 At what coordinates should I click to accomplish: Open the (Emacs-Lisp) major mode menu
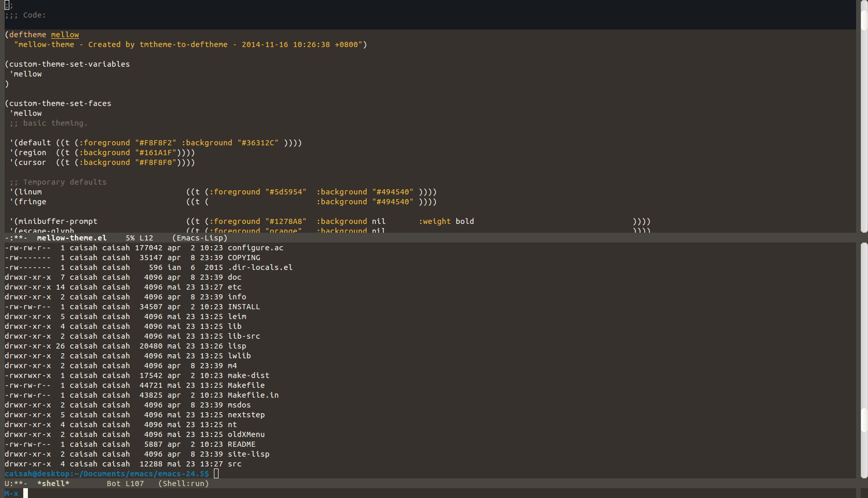199,238
